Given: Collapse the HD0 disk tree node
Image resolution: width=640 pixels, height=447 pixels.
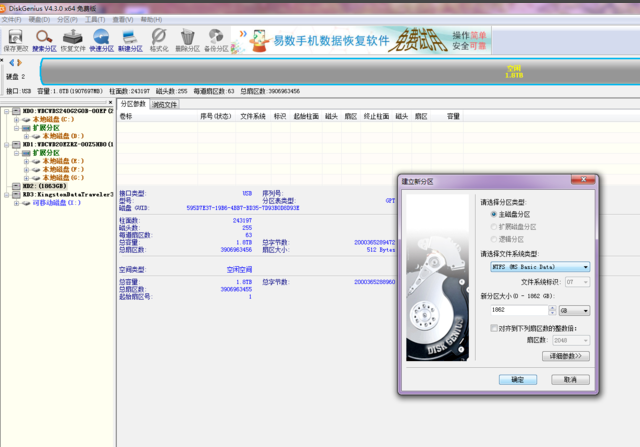Looking at the screenshot, I should (7, 111).
